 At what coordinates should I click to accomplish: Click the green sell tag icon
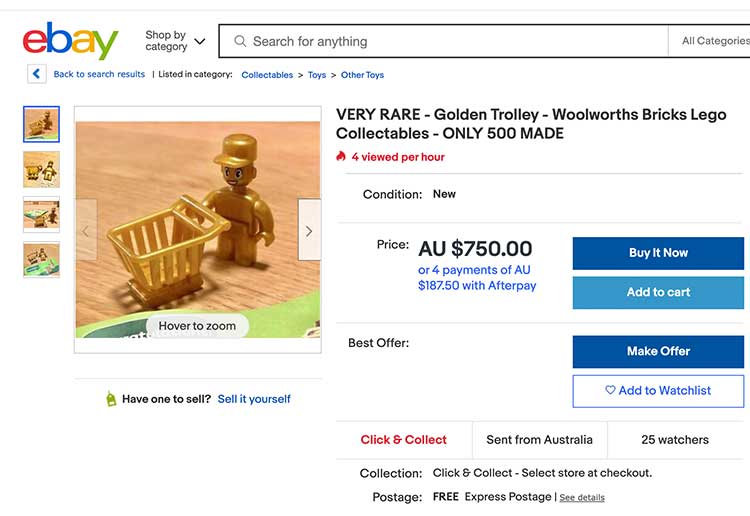pos(111,399)
